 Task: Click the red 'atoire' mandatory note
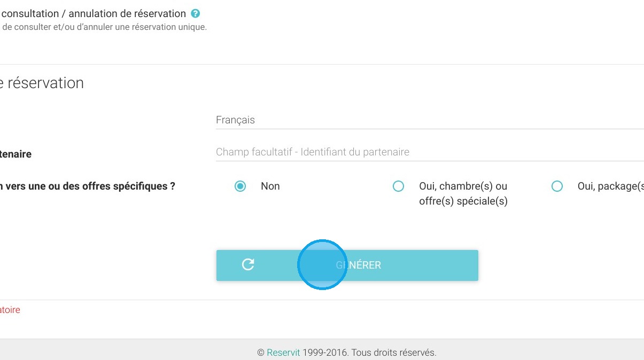click(10, 310)
